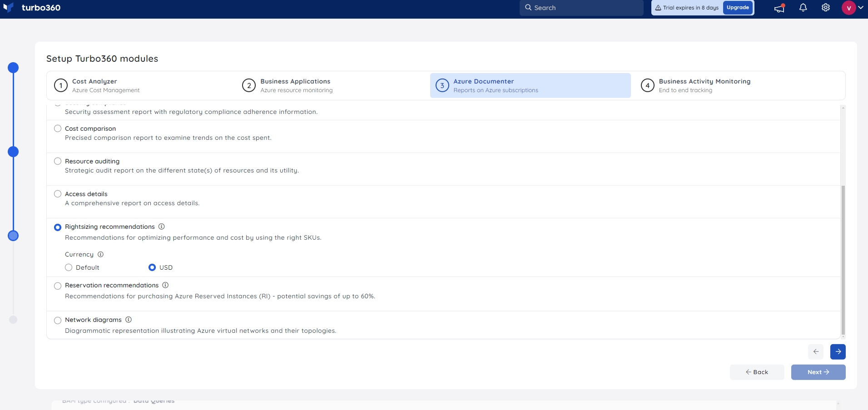Switch to the Azure Documenter step tab
The width and height of the screenshot is (868, 410).
point(531,85)
